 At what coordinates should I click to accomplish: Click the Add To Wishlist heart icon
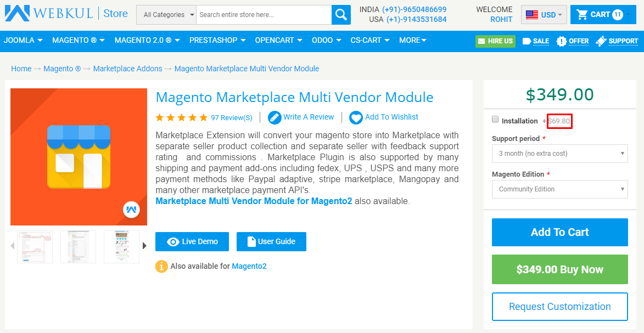(x=356, y=117)
